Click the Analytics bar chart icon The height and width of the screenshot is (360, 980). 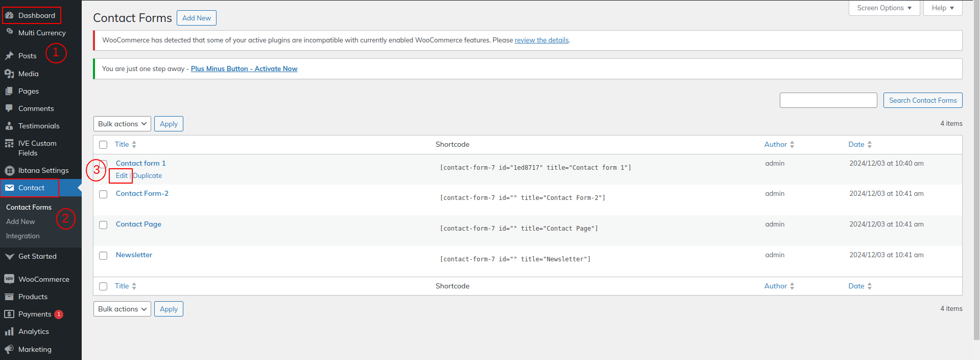9,331
